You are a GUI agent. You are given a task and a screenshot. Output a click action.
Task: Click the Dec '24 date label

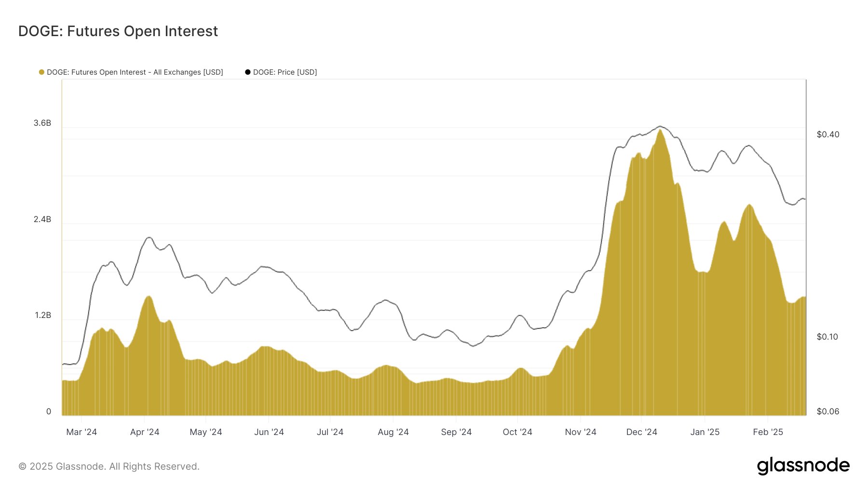coord(641,432)
